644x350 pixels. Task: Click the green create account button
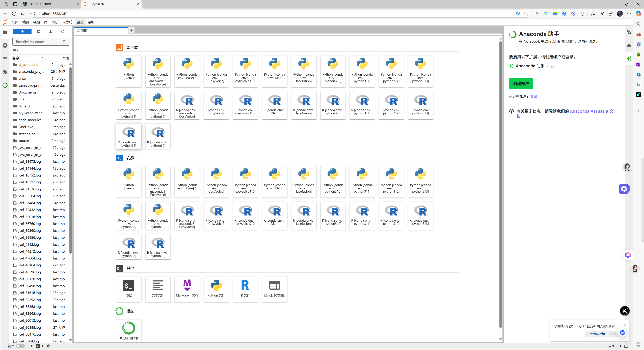click(521, 84)
